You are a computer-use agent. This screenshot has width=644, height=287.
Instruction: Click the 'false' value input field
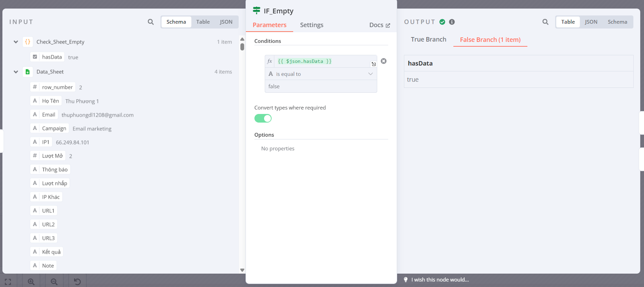[x=321, y=86]
